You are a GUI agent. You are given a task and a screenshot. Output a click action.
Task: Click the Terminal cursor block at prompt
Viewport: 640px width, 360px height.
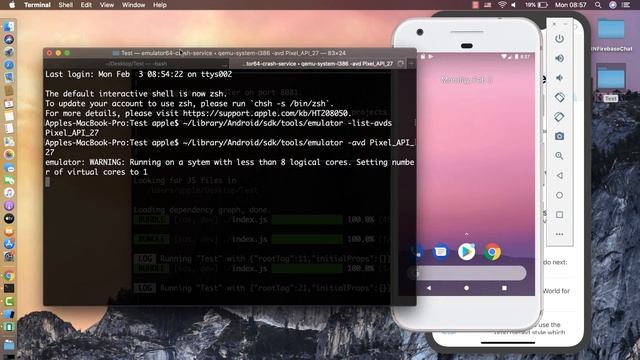click(48, 182)
